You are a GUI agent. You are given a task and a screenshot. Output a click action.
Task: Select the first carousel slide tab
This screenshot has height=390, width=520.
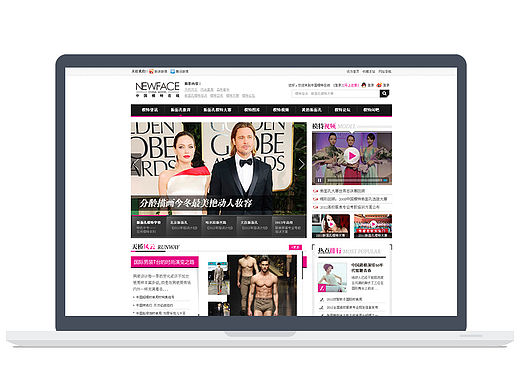point(149,226)
